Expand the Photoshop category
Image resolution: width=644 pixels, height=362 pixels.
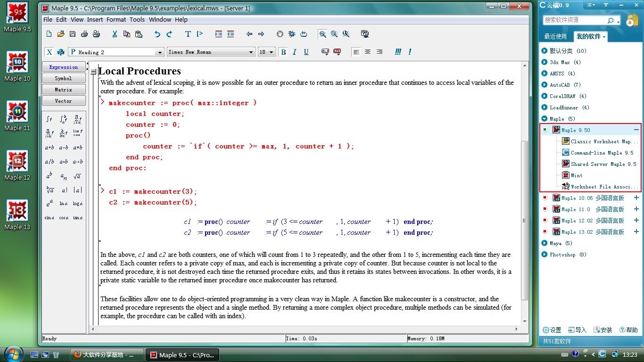pyautogui.click(x=545, y=255)
